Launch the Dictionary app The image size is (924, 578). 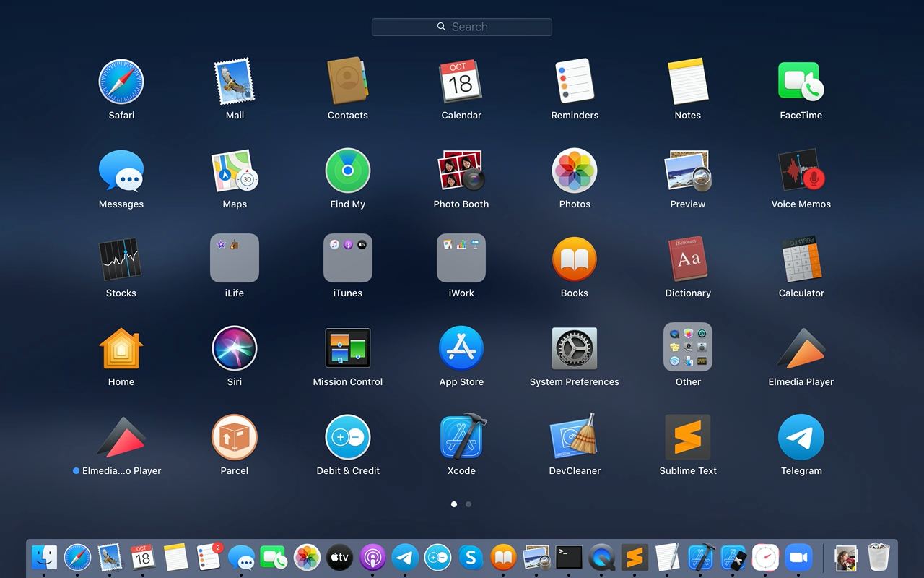coord(688,259)
